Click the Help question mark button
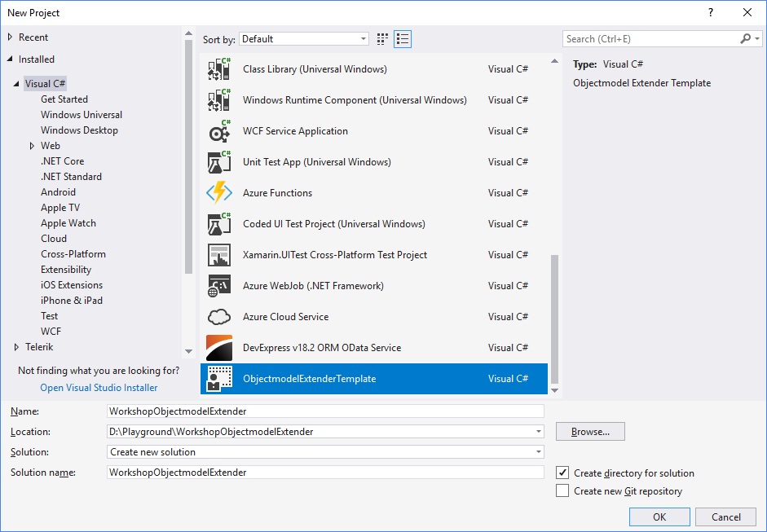This screenshot has height=532, width=767. click(711, 12)
